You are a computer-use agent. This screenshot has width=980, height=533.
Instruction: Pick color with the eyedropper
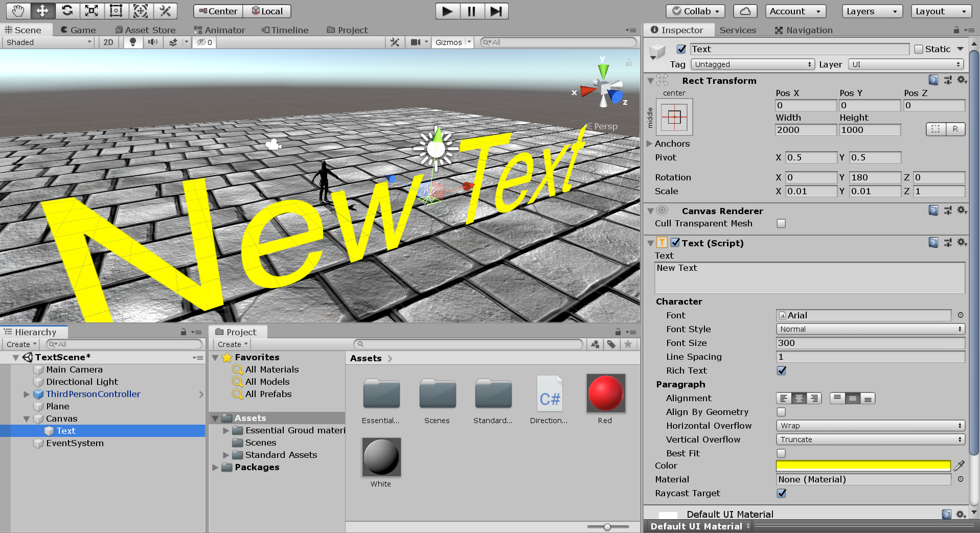tap(959, 466)
